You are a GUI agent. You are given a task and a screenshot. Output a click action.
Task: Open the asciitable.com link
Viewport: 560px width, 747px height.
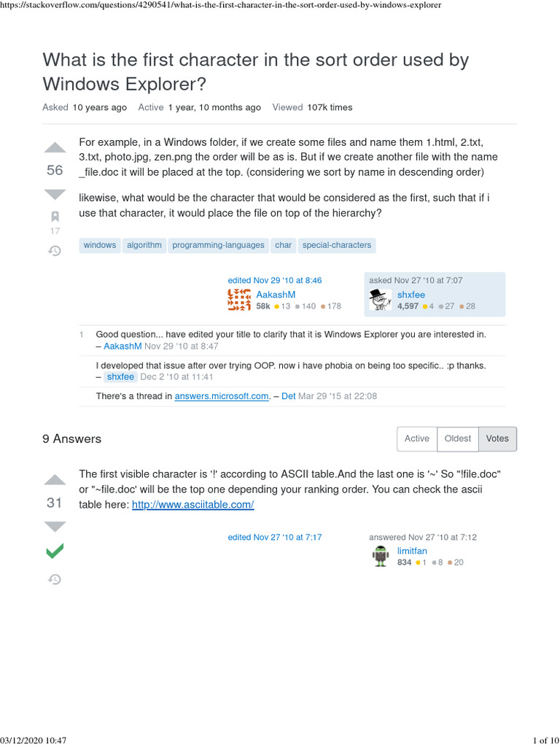click(x=192, y=505)
